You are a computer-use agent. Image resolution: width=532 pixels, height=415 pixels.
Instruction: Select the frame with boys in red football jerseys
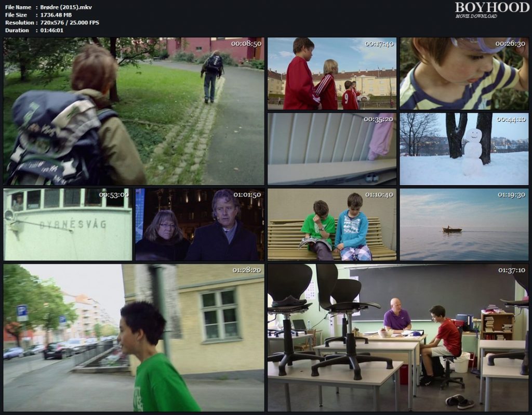point(332,73)
